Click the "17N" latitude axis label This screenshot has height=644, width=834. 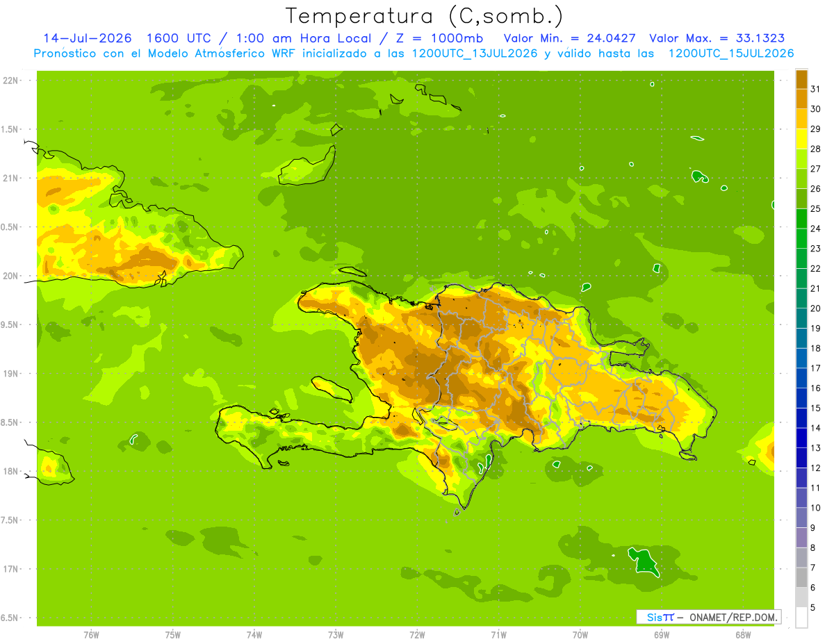pyautogui.click(x=11, y=569)
